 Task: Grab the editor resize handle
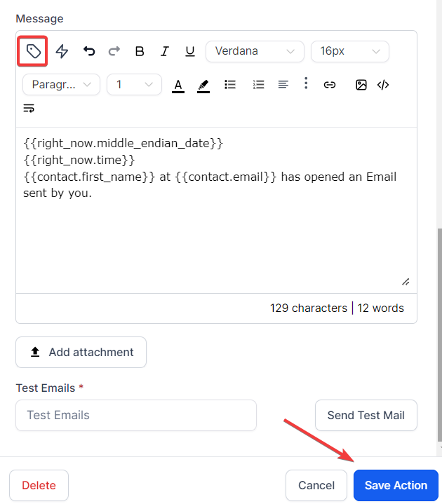tap(406, 282)
